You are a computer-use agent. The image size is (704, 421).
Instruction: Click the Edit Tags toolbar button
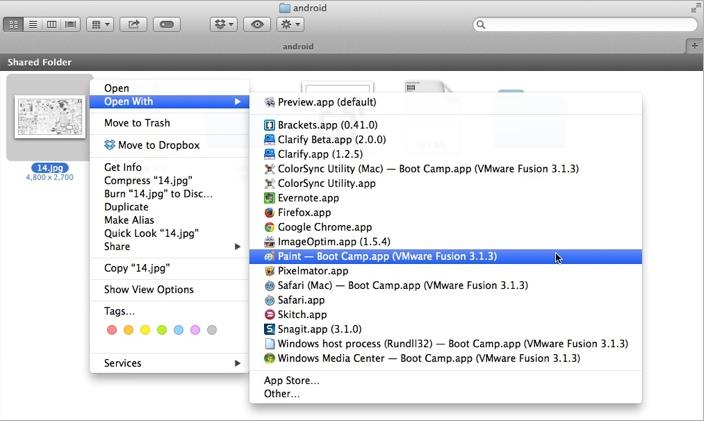click(167, 24)
